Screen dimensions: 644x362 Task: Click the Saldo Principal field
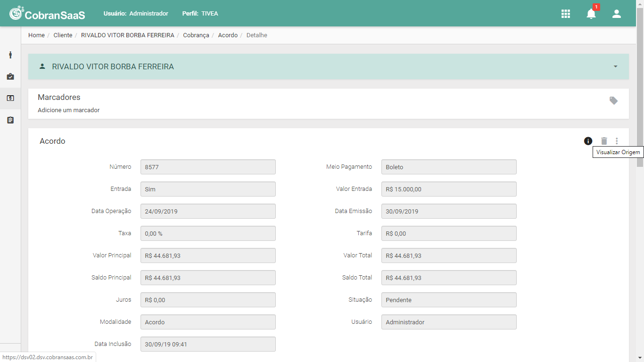(x=208, y=278)
